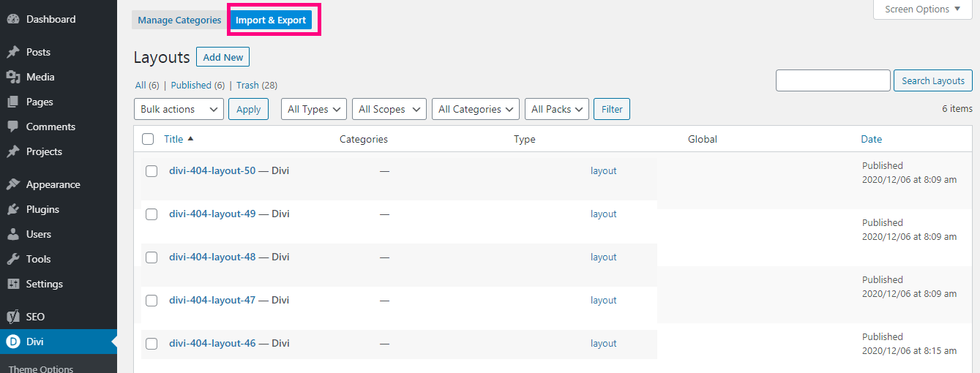The image size is (980, 373).
Task: Open divi-404-layout-46 layout
Action: (212, 343)
